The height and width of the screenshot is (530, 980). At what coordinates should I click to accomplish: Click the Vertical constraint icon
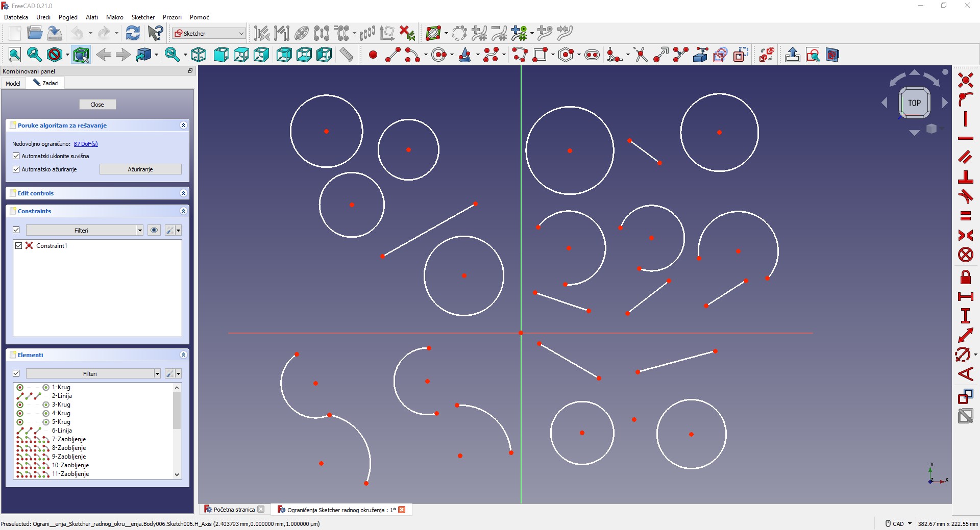(x=965, y=119)
